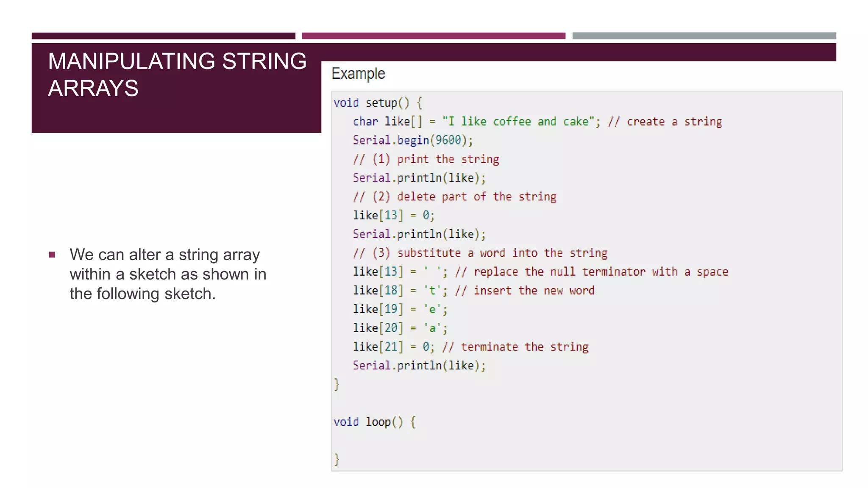Click the code line 'void setup() {'
This screenshot has height=488, width=868.
pyautogui.click(x=378, y=103)
